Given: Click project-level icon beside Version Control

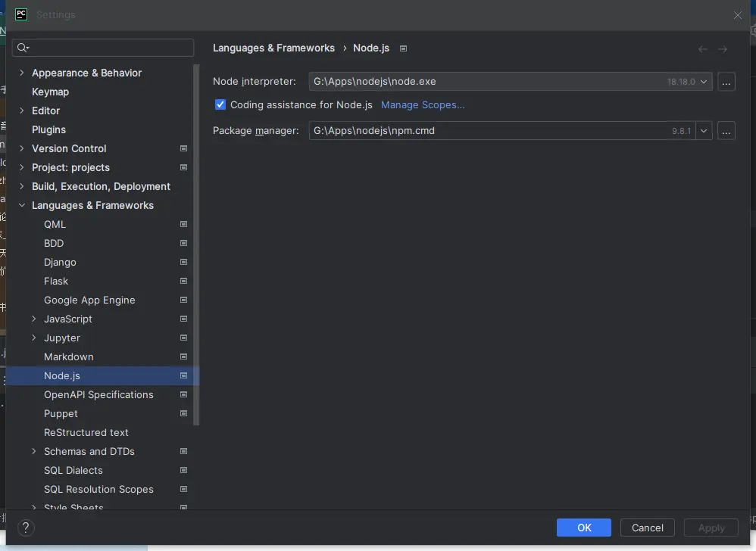Looking at the screenshot, I should [183, 148].
